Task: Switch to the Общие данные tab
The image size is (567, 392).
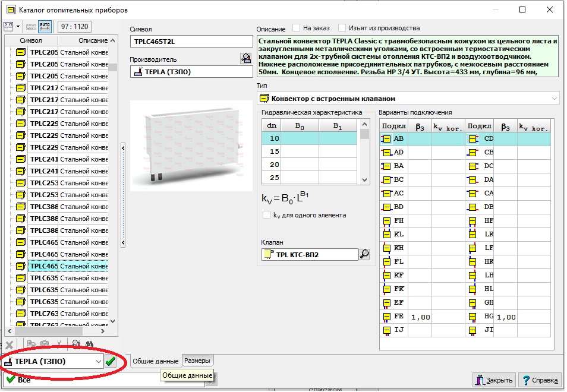Action: click(x=156, y=361)
